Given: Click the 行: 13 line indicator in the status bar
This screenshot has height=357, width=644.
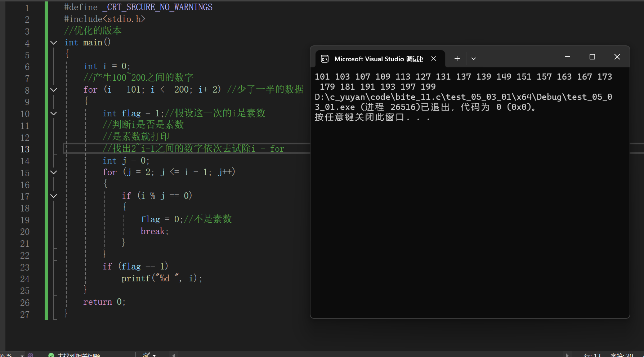Looking at the screenshot, I should click(x=592, y=354).
